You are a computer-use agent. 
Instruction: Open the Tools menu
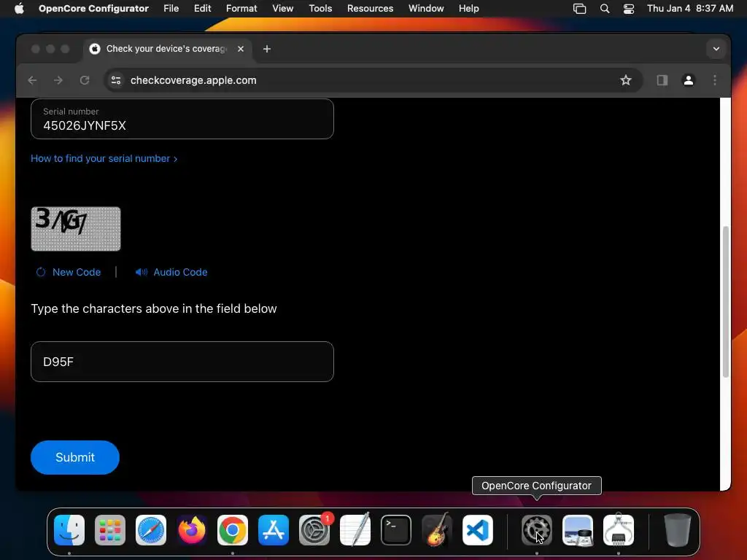[320, 8]
